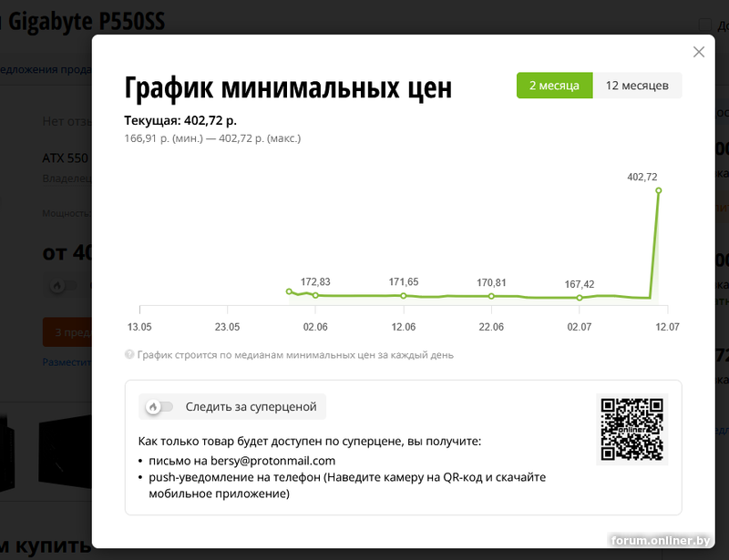Toggle the Следить за суперценой switch
Image resolution: width=729 pixels, height=560 pixels.
(159, 407)
